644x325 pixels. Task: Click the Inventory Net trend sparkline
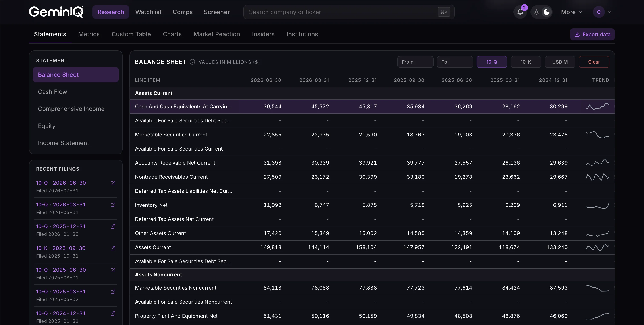pos(597,205)
